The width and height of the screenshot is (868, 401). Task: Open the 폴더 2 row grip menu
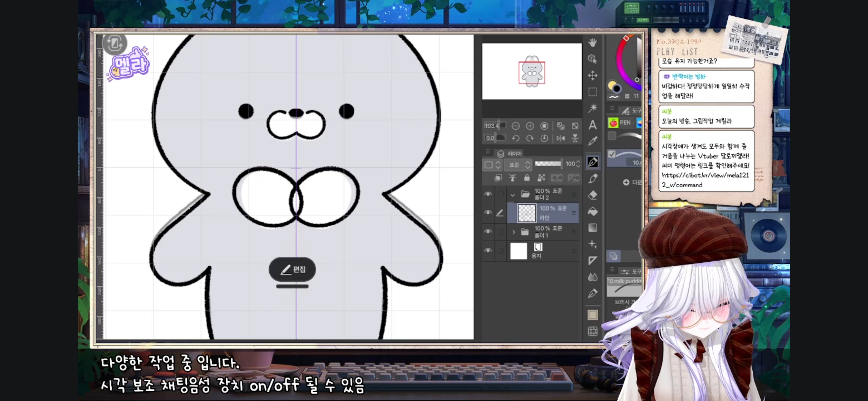pyautogui.click(x=574, y=194)
